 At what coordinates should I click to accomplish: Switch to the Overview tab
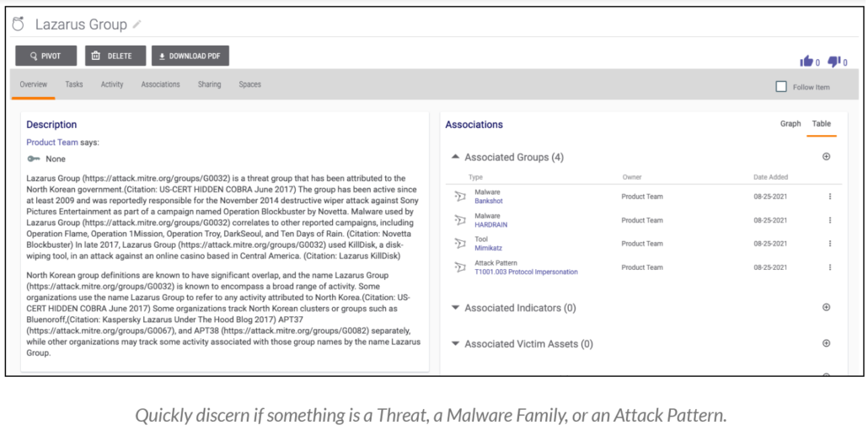pyautogui.click(x=33, y=85)
